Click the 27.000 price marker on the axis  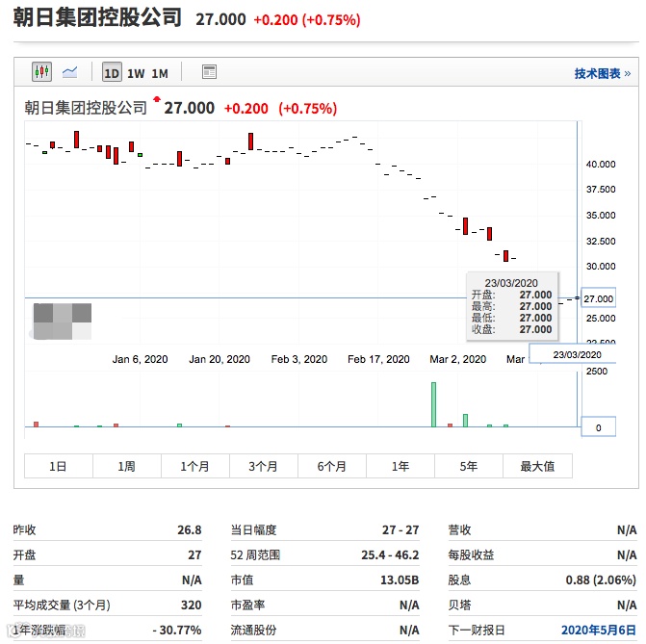click(598, 297)
